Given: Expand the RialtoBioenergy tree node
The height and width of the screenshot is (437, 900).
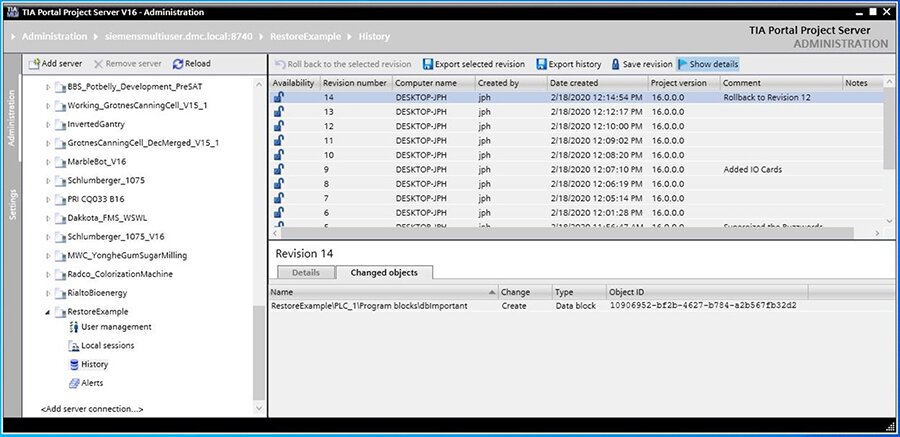Looking at the screenshot, I should pyautogui.click(x=48, y=293).
